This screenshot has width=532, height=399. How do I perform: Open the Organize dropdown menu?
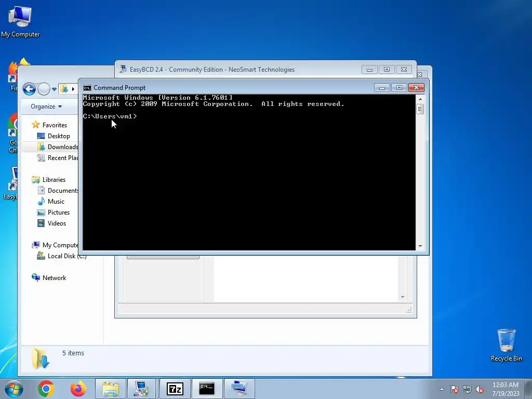tap(46, 107)
